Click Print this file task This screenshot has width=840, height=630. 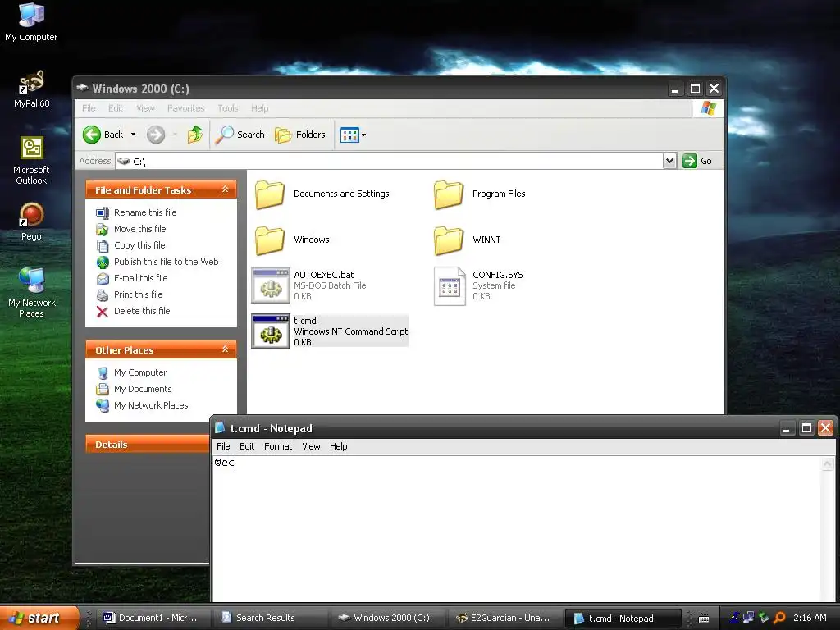tap(138, 294)
